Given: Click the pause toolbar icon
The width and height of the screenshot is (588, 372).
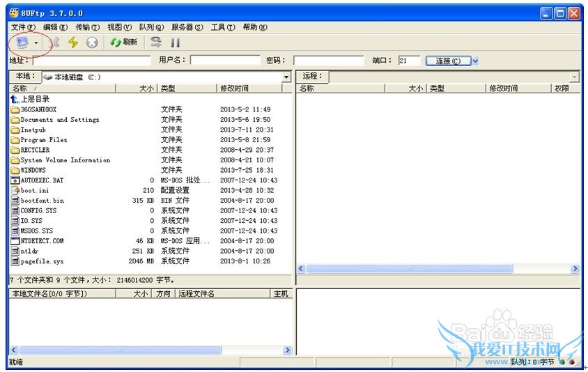Looking at the screenshot, I should pyautogui.click(x=175, y=42).
